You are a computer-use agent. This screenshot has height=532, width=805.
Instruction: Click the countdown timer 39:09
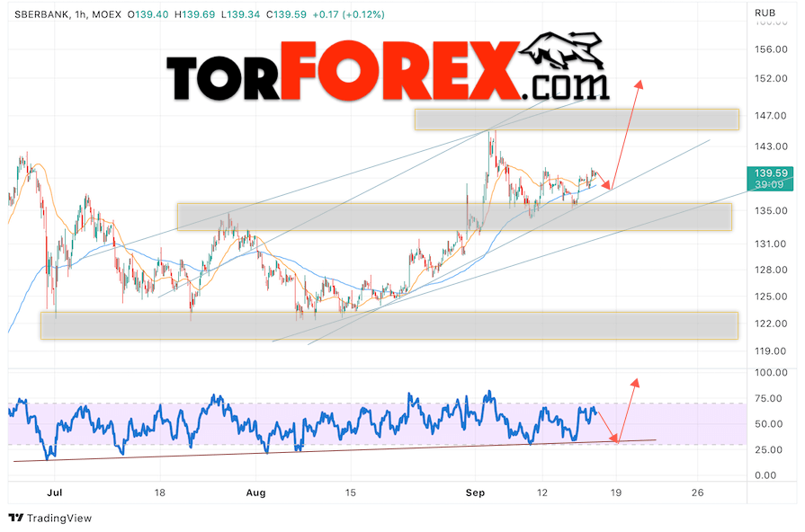coord(769,185)
